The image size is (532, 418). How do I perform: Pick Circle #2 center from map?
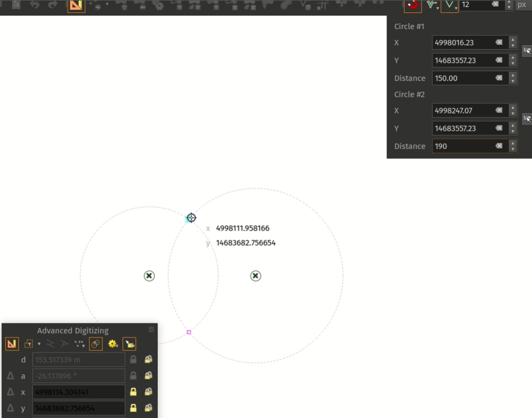point(527,119)
